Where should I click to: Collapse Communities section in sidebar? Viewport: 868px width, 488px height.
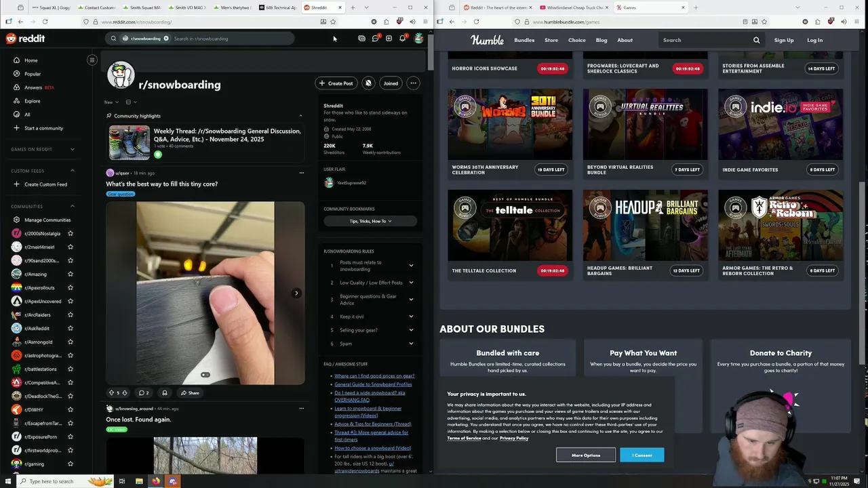(x=73, y=207)
